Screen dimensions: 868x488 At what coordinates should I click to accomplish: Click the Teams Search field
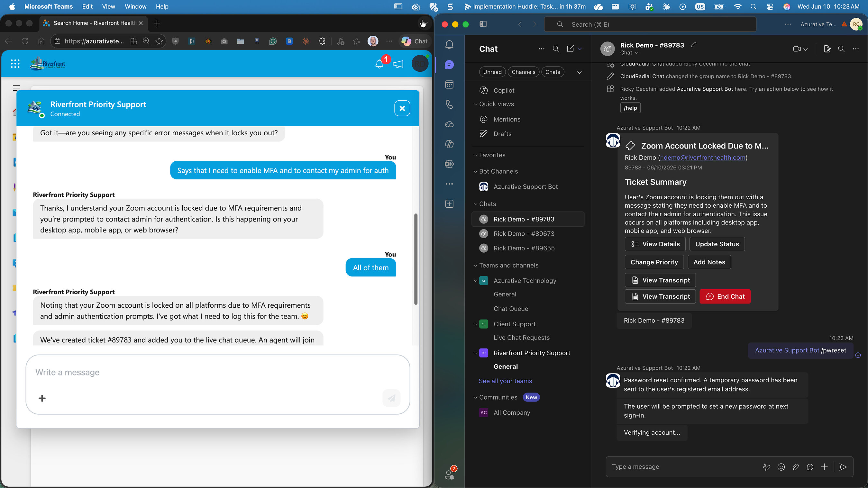point(650,24)
